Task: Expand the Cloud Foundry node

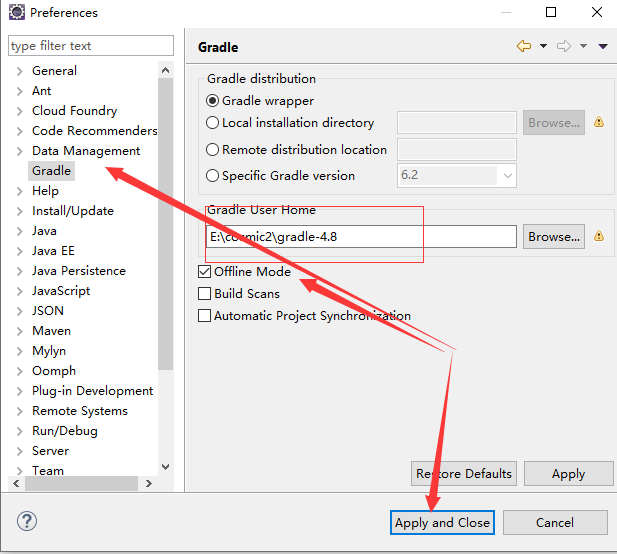Action: pos(19,111)
